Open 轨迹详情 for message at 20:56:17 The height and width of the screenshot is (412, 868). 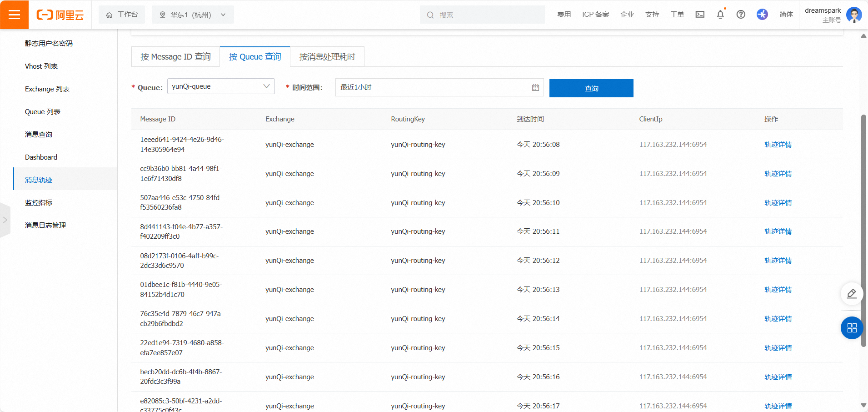(778, 406)
